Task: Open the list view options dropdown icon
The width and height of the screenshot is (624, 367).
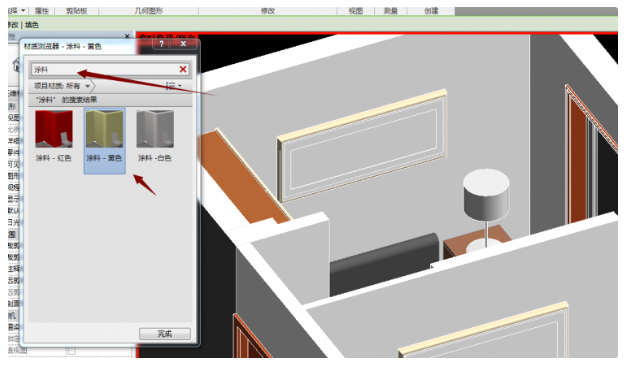Action: click(174, 86)
